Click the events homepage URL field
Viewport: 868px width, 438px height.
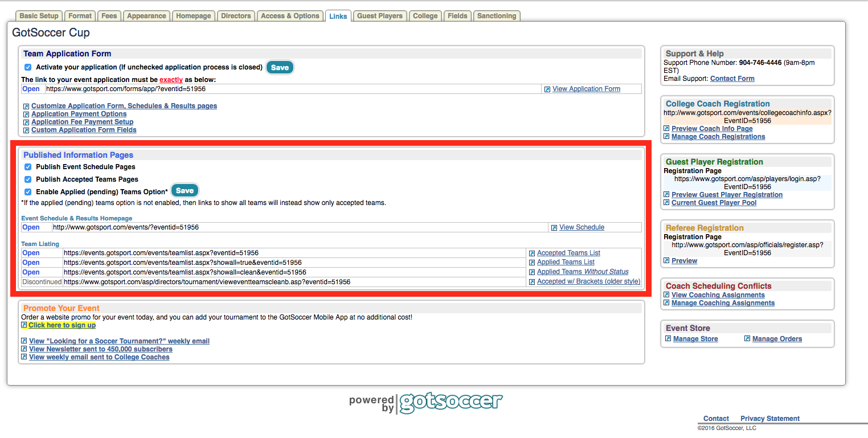pyautogui.click(x=300, y=227)
